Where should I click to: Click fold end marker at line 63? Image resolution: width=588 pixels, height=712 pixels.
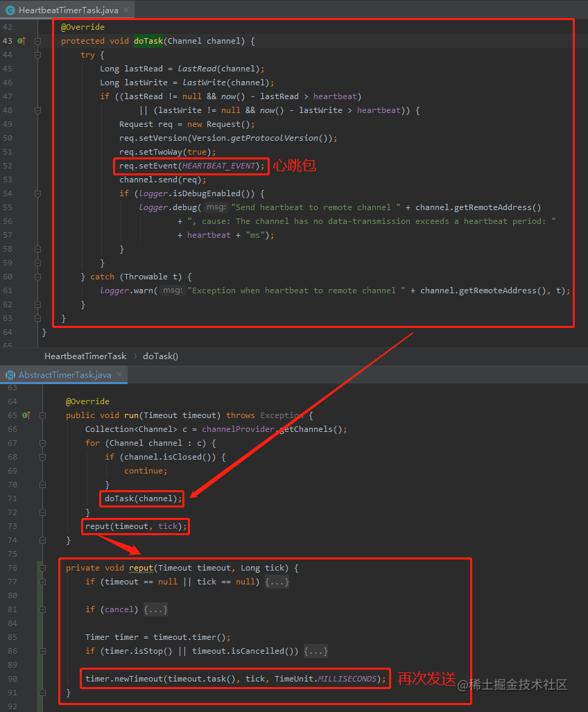click(x=37, y=318)
